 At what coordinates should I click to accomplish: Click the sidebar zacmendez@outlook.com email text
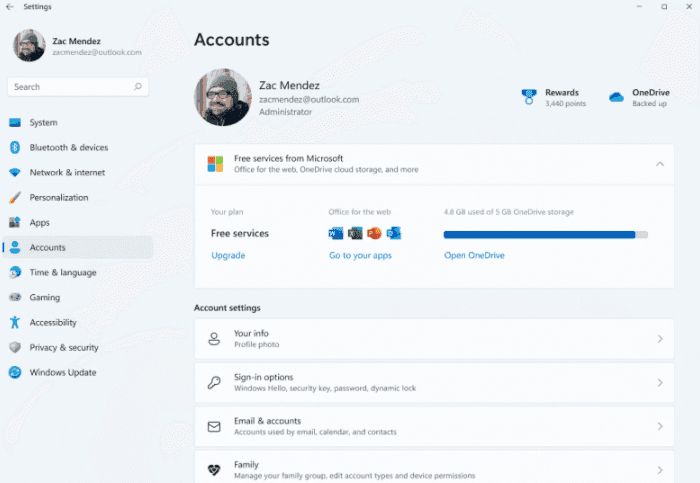tap(97, 52)
